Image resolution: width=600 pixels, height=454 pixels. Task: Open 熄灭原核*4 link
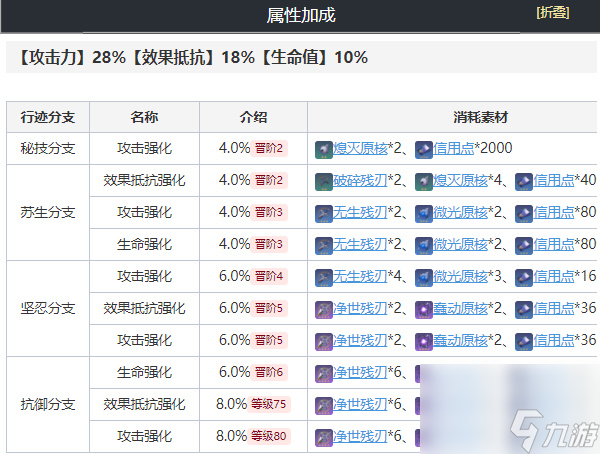tap(461, 180)
